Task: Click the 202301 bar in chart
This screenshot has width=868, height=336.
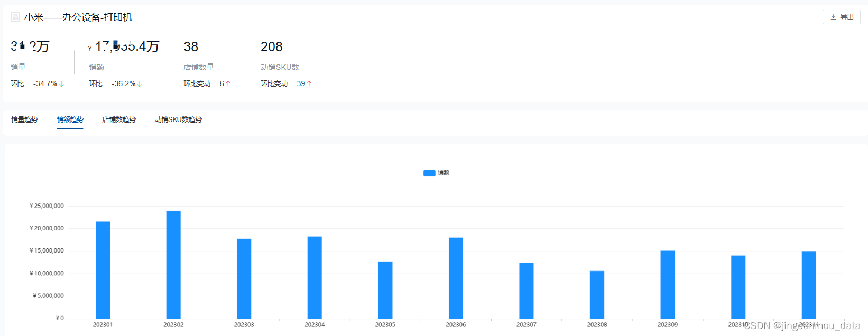Action: (x=103, y=270)
